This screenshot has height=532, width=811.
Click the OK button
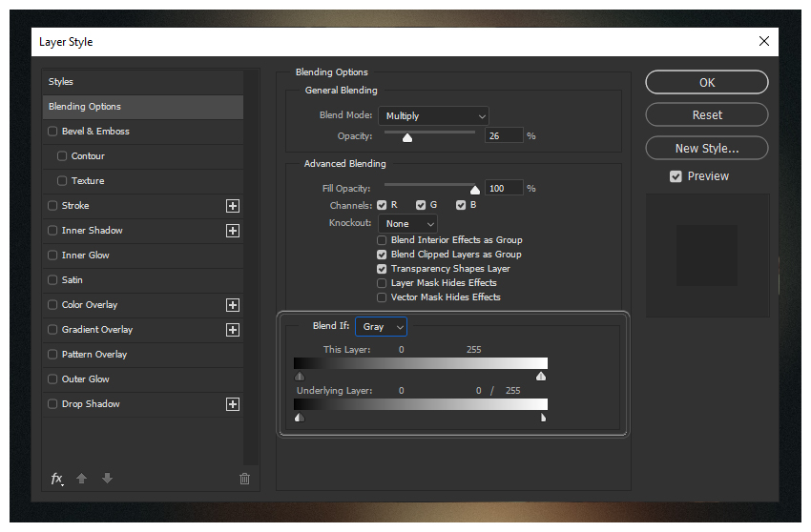(x=706, y=82)
